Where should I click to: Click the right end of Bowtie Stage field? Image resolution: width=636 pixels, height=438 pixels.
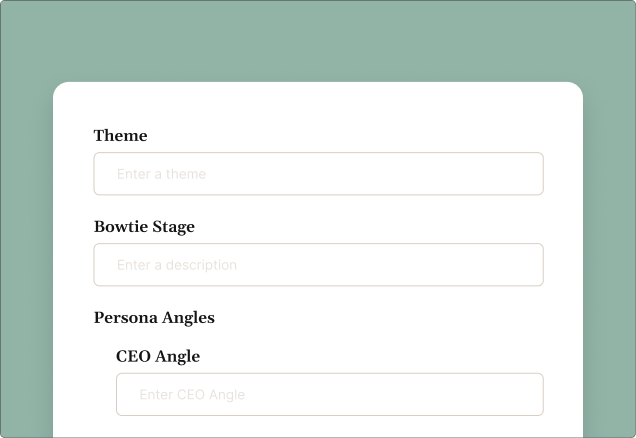525,265
